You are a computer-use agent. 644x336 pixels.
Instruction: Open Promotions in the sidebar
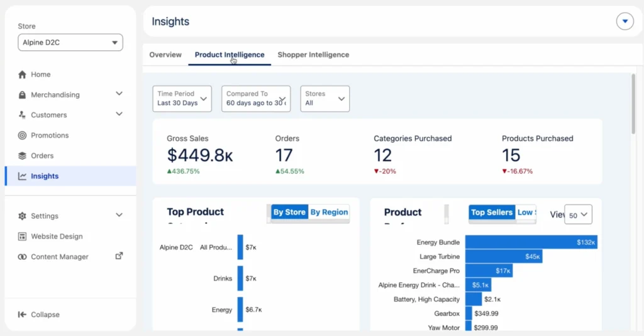coord(50,135)
